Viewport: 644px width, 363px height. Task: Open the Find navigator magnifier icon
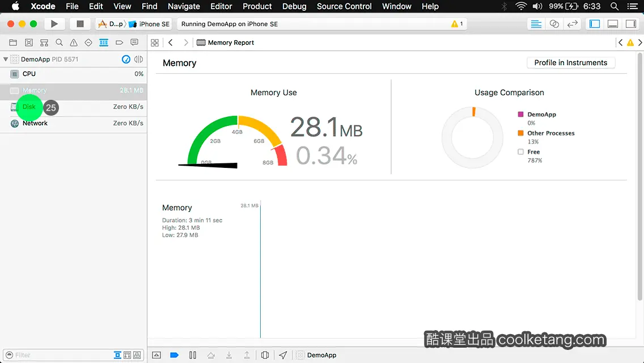59,43
